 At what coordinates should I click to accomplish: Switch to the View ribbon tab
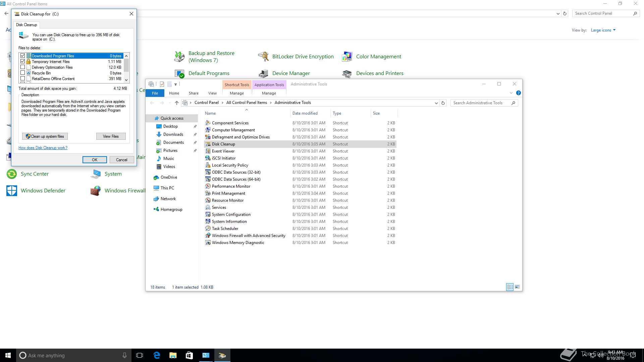coord(212,93)
